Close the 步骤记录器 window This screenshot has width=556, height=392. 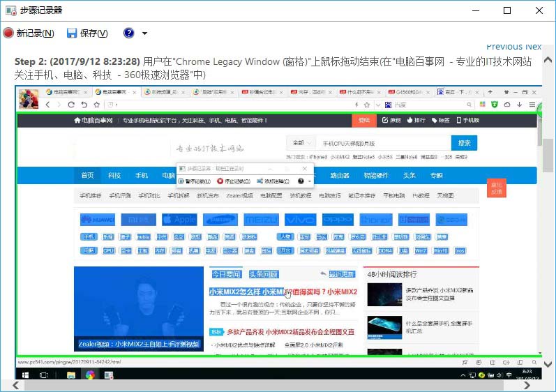tap(539, 10)
